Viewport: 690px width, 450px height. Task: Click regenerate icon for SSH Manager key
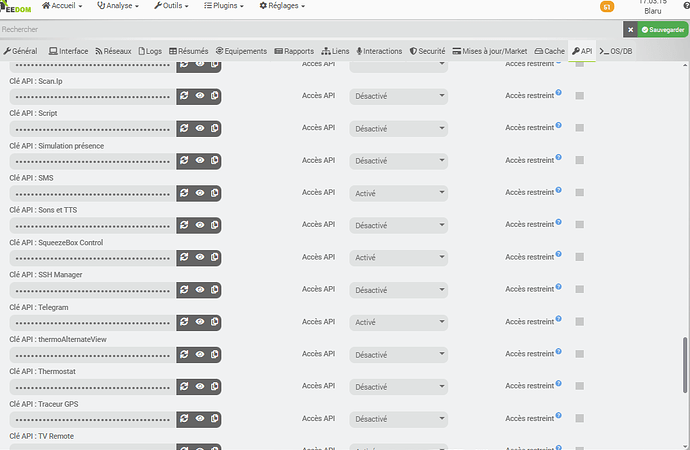[184, 290]
